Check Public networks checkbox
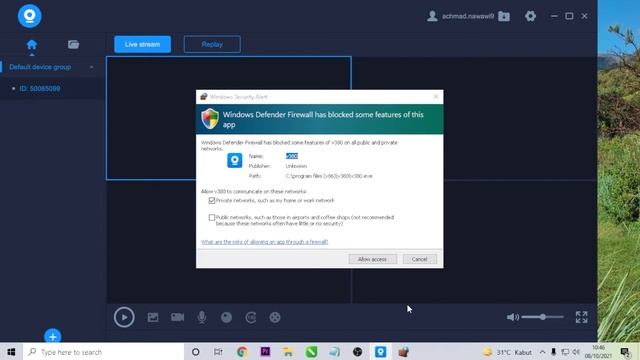 pos(211,218)
